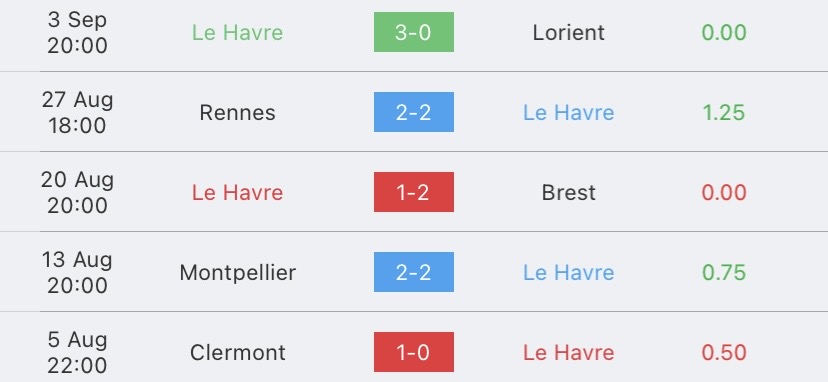Select the Clermont team name
The width and height of the screenshot is (828, 382).
[238, 352]
